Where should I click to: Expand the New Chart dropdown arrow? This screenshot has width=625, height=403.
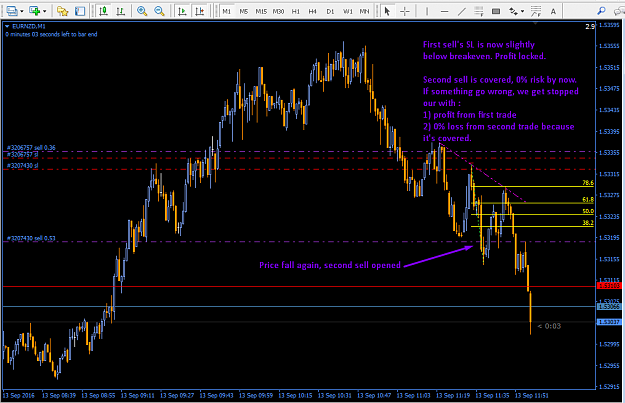(x=44, y=12)
